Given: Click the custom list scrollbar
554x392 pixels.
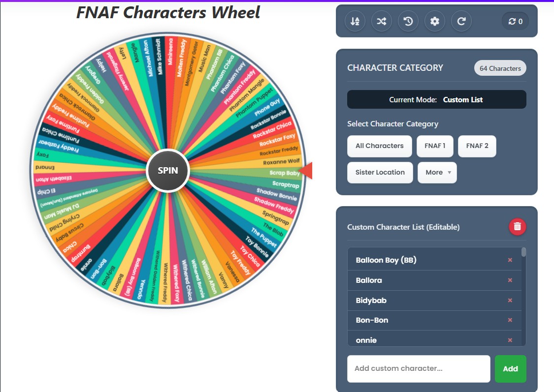Looking at the screenshot, I should [x=524, y=252].
